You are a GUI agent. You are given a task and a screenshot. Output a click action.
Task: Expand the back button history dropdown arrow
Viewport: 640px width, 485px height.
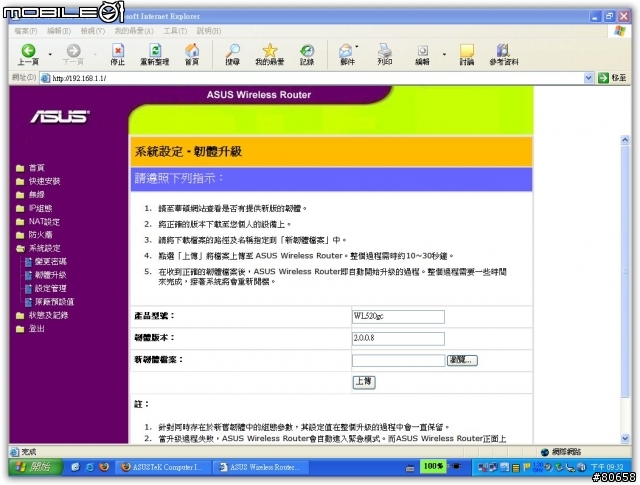[50, 54]
